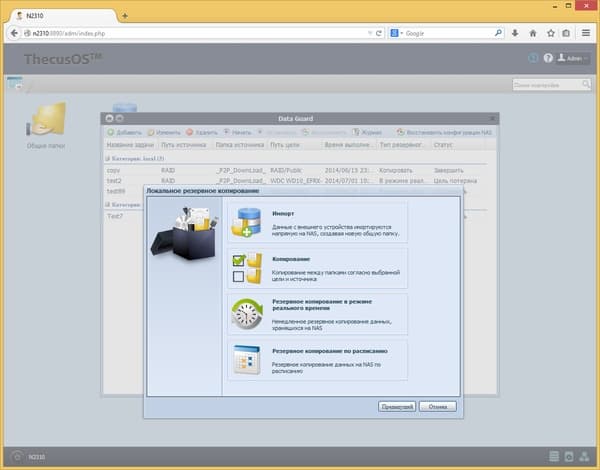The width and height of the screenshot is (600, 470).
Task: Click the Firefox home icon
Action: coord(533,33)
